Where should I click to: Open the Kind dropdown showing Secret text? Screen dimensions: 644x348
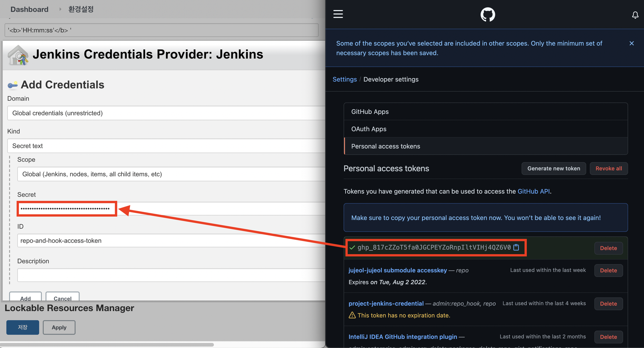(x=166, y=146)
